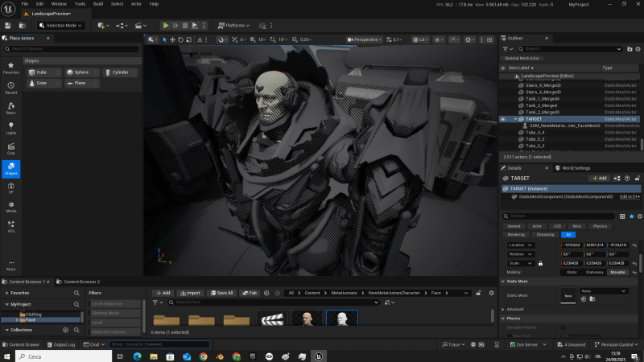The height and width of the screenshot is (362, 644).
Task: Click the Lit view mode button
Action: [x=421, y=39]
